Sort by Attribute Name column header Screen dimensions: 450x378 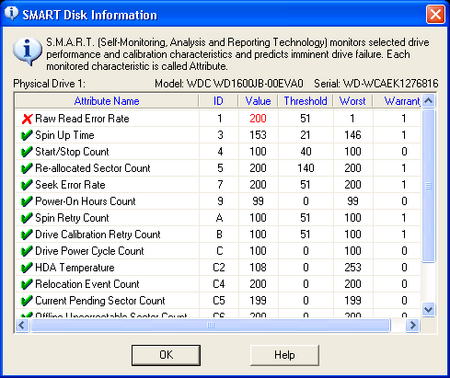click(x=107, y=101)
